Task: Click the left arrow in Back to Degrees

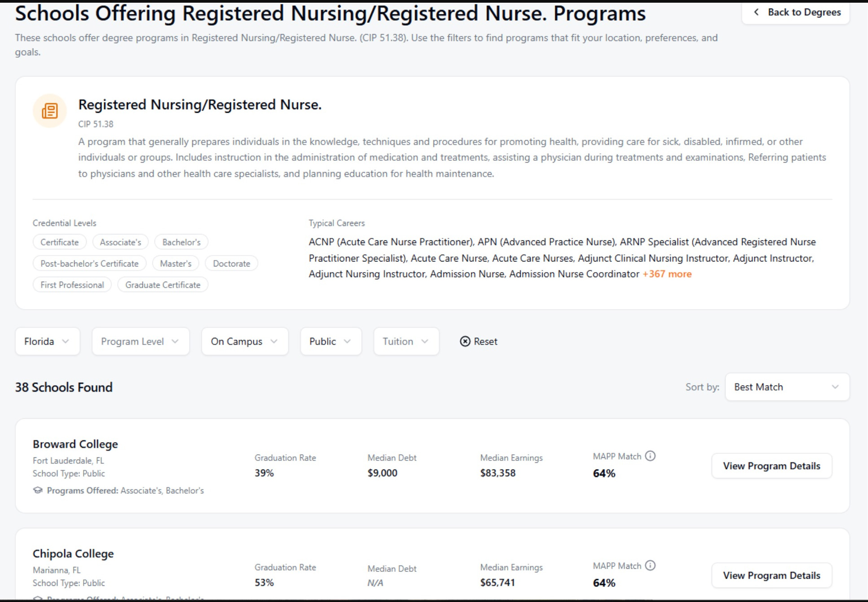Action: 756,12
